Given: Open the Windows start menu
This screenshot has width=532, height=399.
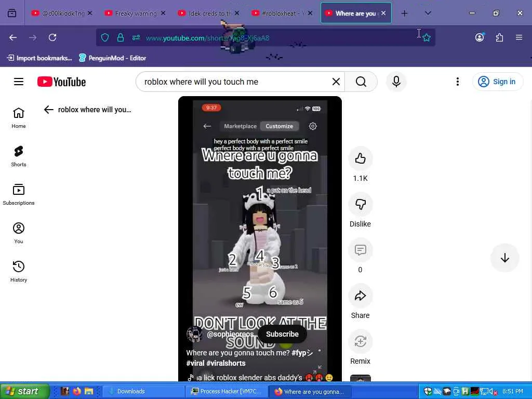Looking at the screenshot, I should click(x=25, y=391).
